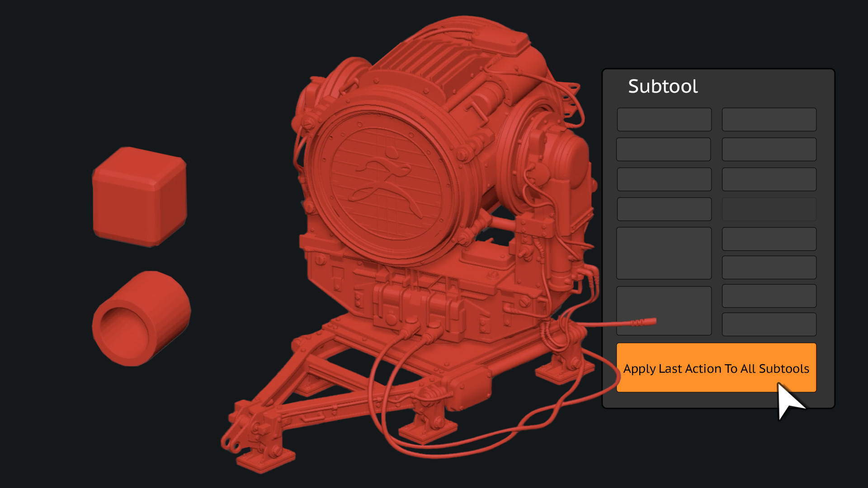Click the Subtool panel title

[x=663, y=86]
